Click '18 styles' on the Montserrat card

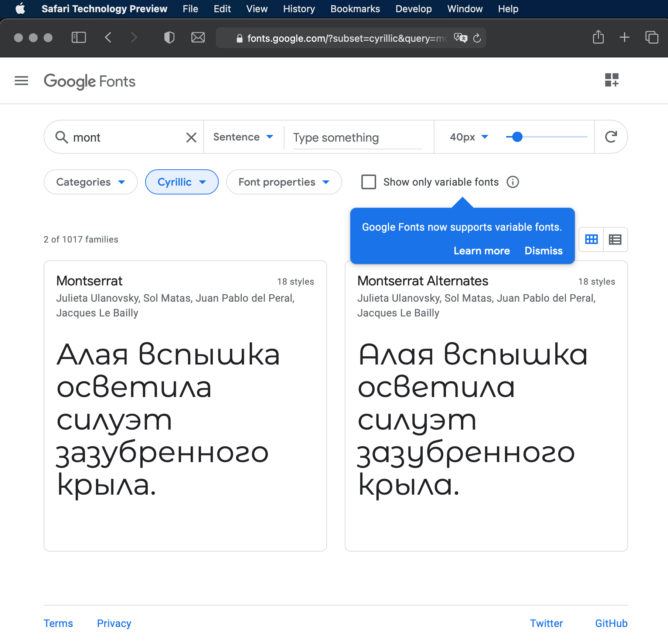coord(296,282)
